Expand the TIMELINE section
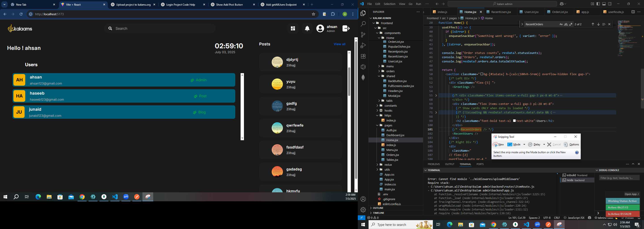This screenshot has width=644, height=229. click(x=378, y=213)
